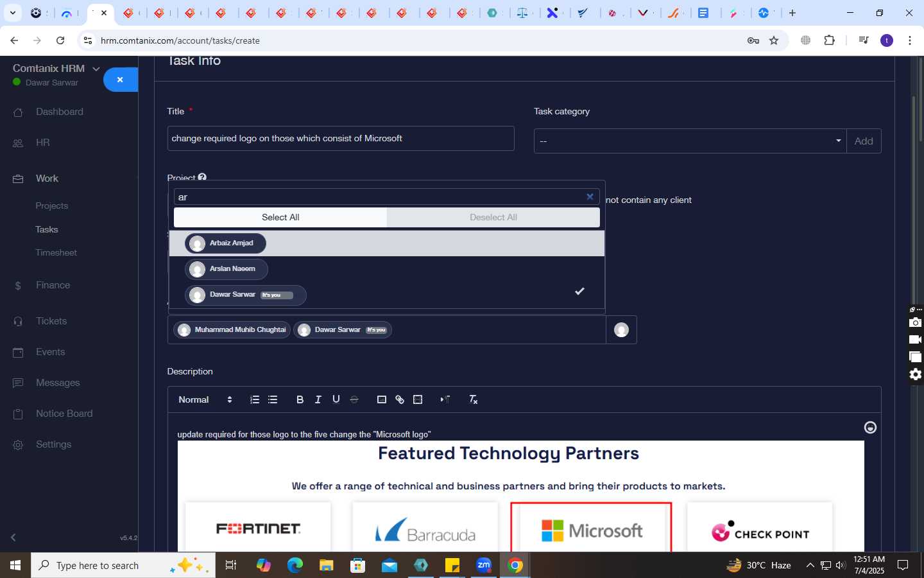Insert a hyperlink in the description
The width and height of the screenshot is (924, 578).
(x=400, y=399)
